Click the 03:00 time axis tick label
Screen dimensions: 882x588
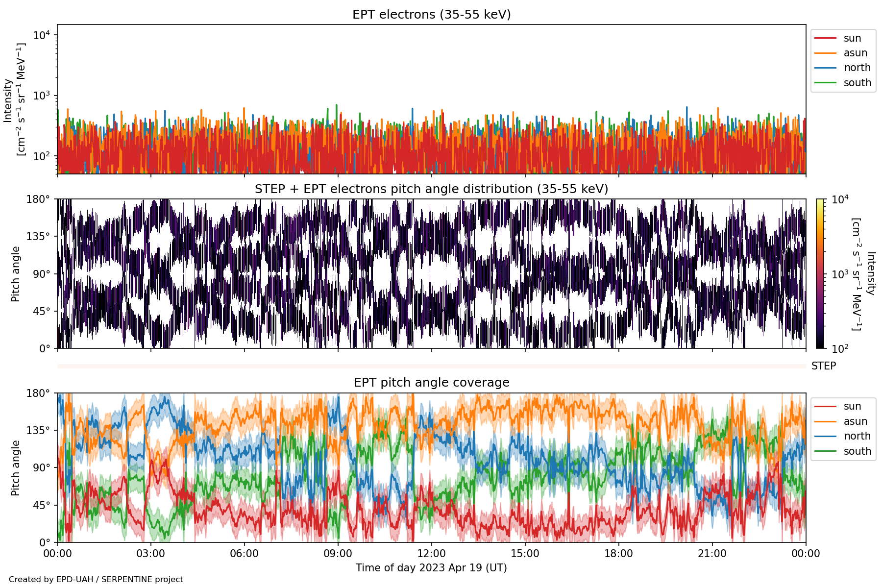pyautogui.click(x=151, y=554)
